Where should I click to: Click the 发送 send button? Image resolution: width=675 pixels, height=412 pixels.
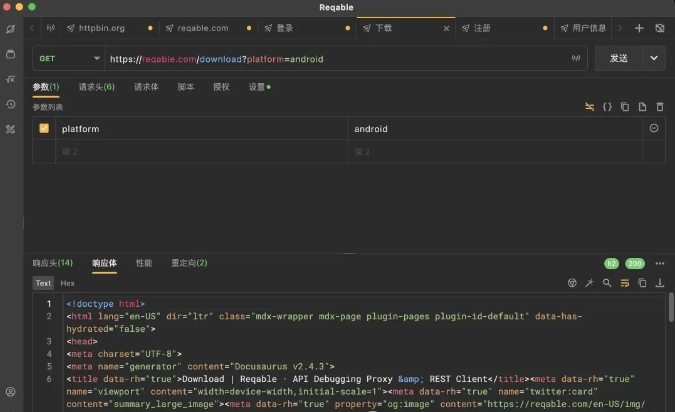coord(619,58)
